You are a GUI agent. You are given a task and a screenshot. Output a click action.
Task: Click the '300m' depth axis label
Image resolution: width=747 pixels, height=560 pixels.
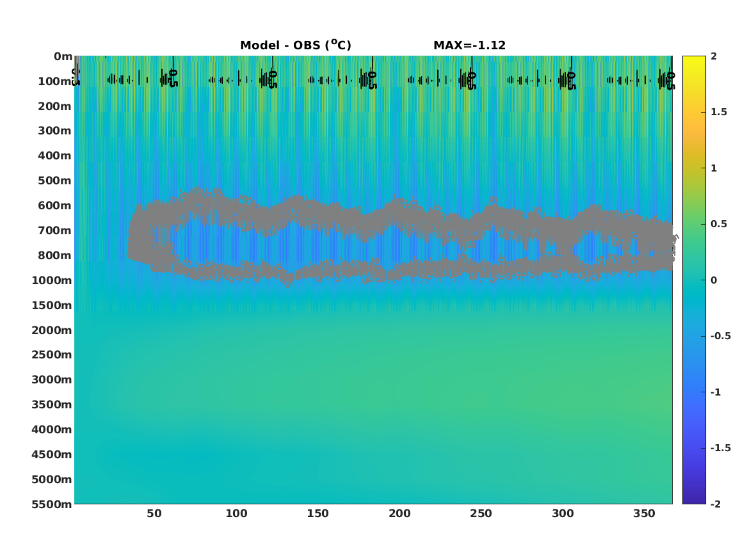point(55,131)
